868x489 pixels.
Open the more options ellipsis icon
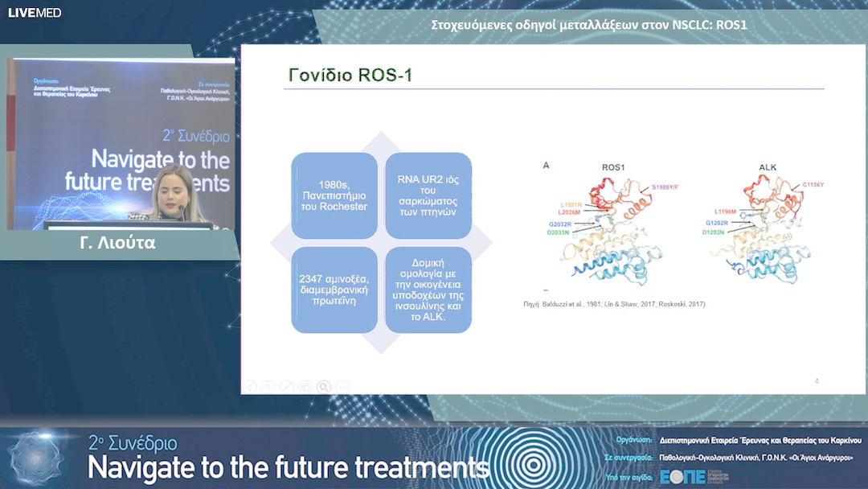coord(342,387)
